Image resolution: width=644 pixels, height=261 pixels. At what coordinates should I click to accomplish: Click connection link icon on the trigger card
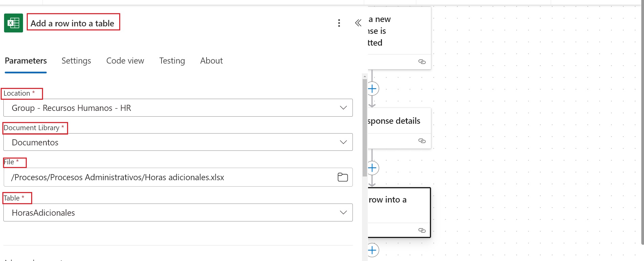tap(422, 62)
